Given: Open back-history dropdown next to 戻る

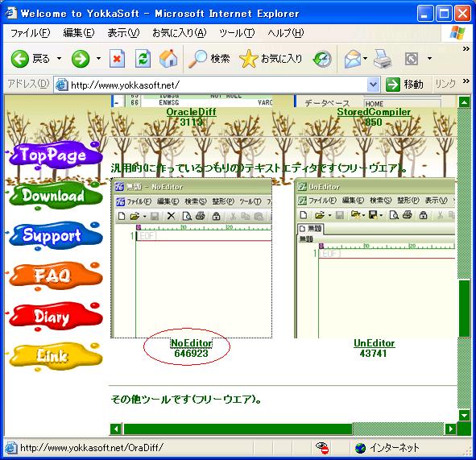Looking at the screenshot, I should click(59, 59).
